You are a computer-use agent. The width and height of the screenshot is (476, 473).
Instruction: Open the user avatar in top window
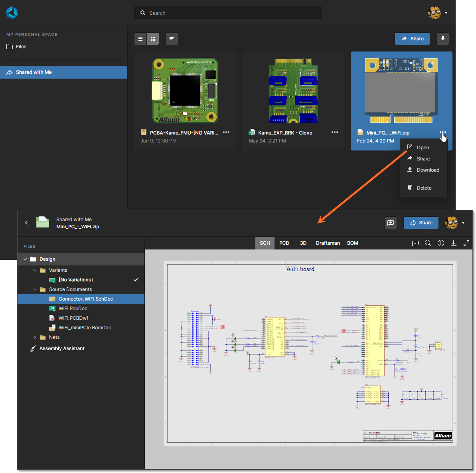pyautogui.click(x=435, y=13)
